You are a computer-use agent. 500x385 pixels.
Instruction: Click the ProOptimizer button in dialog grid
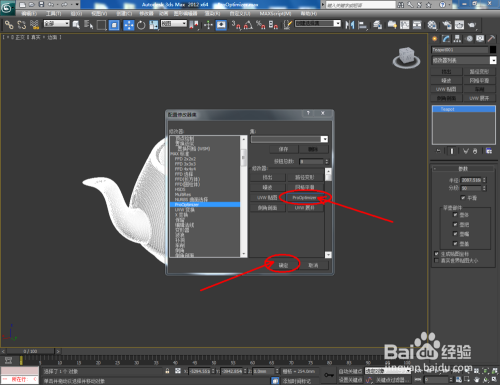(x=304, y=198)
